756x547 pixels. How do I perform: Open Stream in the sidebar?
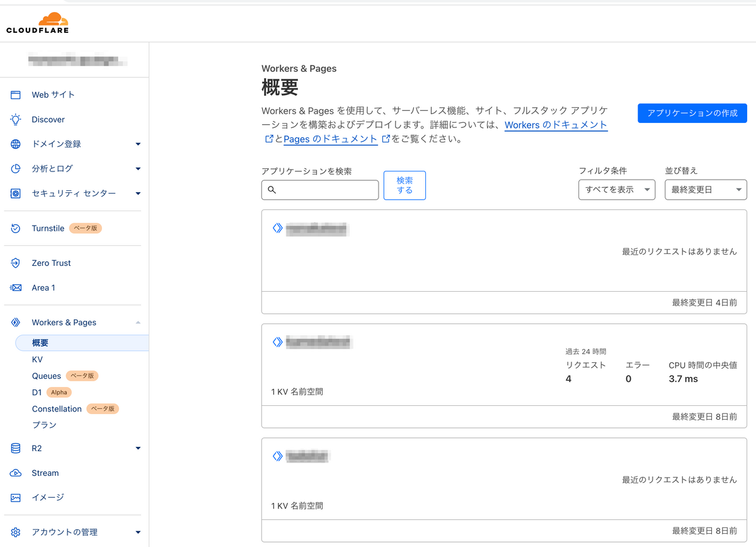coord(45,473)
